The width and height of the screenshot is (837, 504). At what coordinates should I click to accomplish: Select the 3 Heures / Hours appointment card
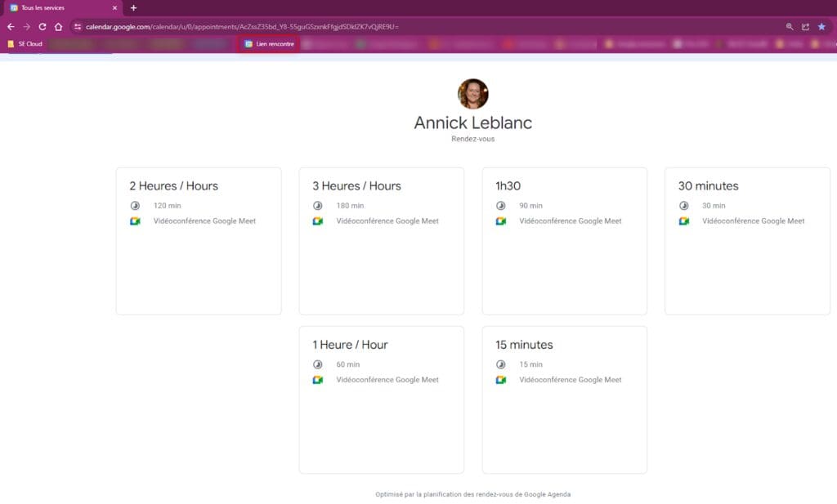tap(382, 241)
